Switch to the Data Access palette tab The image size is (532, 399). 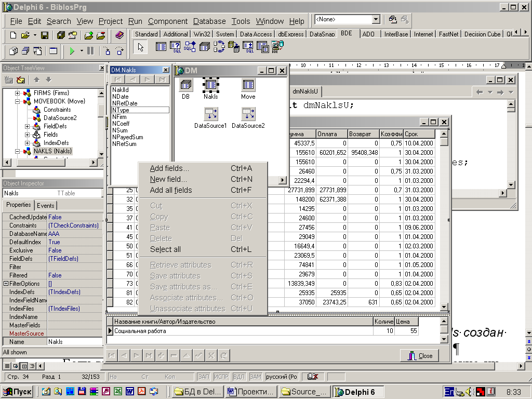256,34
